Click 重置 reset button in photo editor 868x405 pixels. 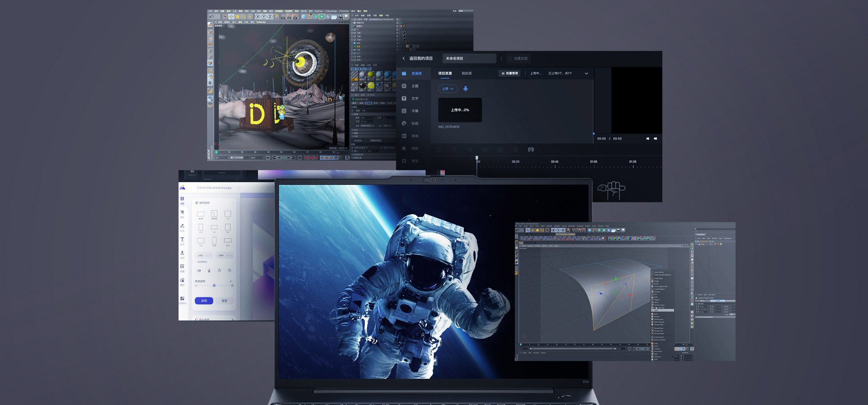(224, 301)
